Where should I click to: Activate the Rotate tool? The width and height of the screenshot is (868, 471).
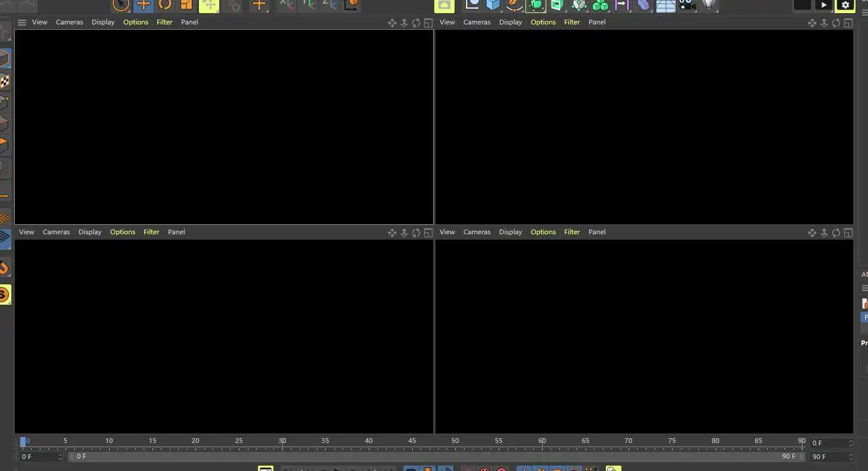pyautogui.click(x=165, y=5)
